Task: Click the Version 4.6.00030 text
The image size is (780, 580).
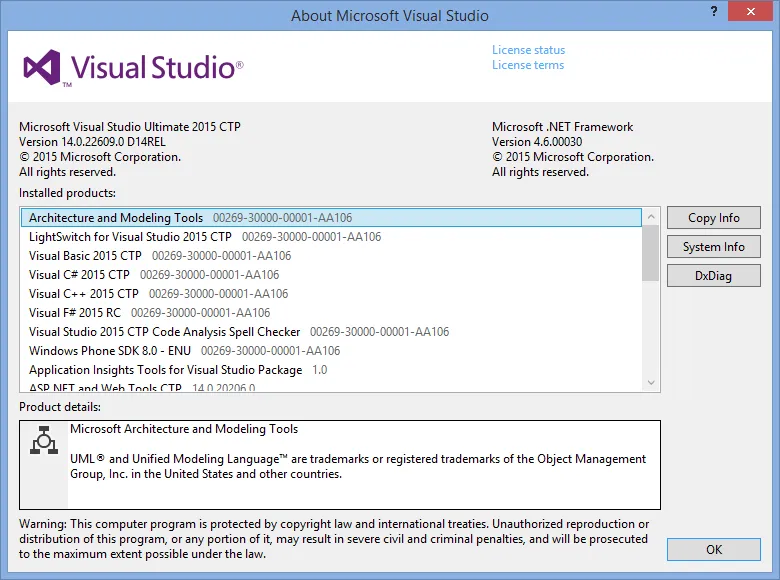Action: [537, 142]
